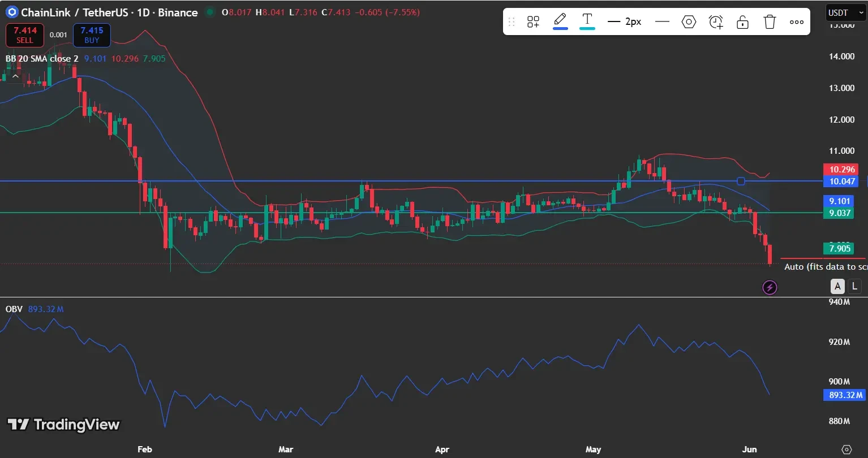Click the ChainLink symbol logo icon
Image resolution: width=868 pixels, height=458 pixels.
point(12,12)
